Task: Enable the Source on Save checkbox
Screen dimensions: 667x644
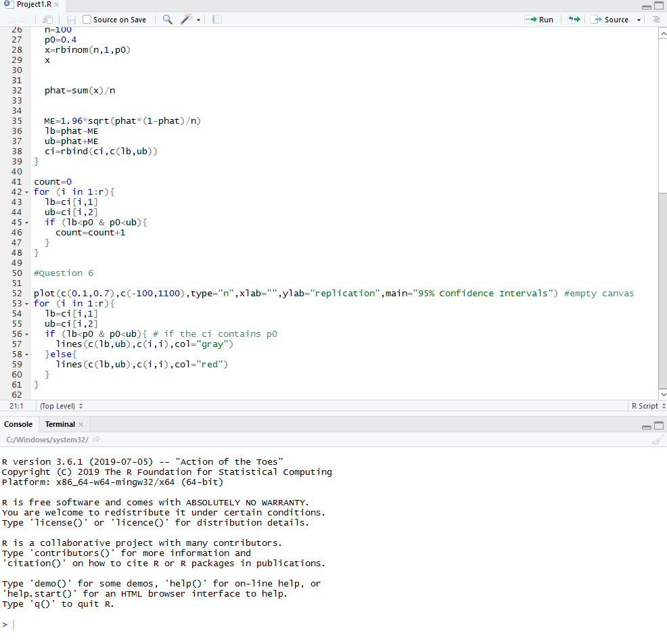Action: [x=86, y=19]
